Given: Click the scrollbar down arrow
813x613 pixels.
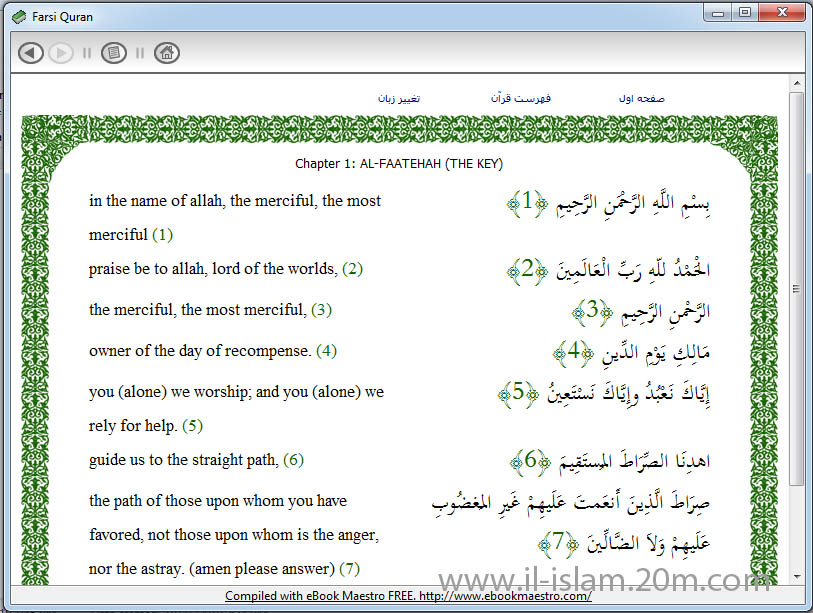Looking at the screenshot, I should click(x=796, y=576).
